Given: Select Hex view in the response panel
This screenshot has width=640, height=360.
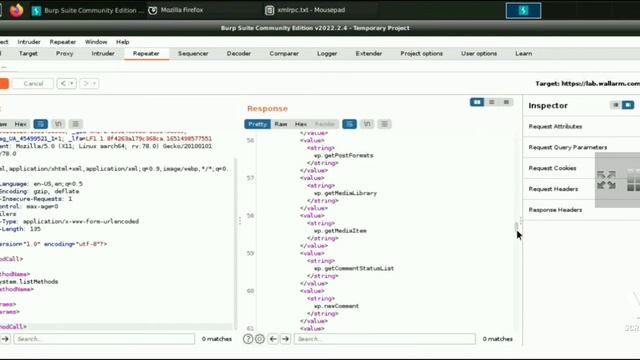Looking at the screenshot, I should coord(301,124).
